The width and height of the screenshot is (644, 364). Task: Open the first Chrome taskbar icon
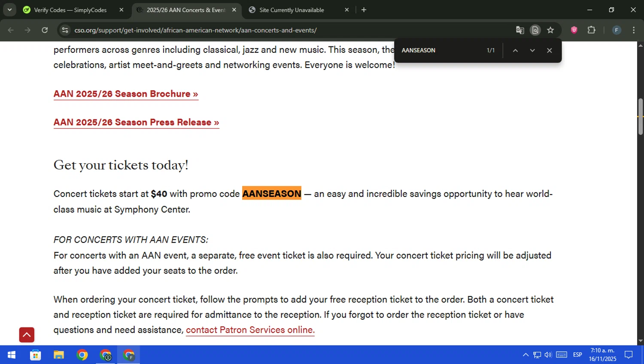tap(82, 355)
